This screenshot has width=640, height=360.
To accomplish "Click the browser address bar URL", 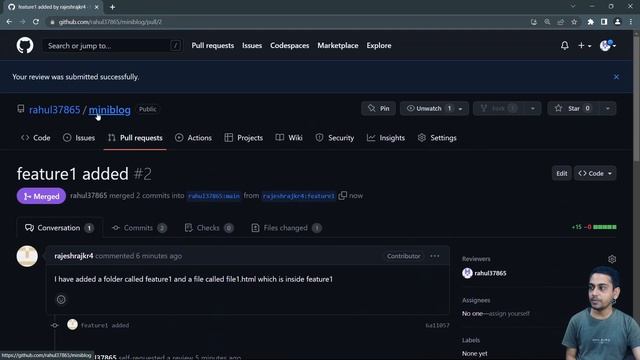I will pyautogui.click(x=110, y=22).
